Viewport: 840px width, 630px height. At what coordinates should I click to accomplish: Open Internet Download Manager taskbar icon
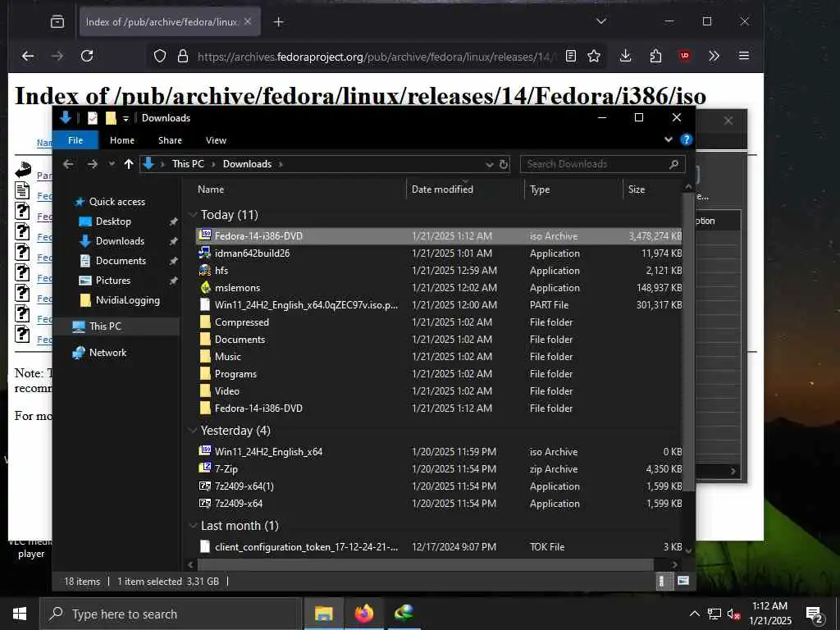(404, 614)
